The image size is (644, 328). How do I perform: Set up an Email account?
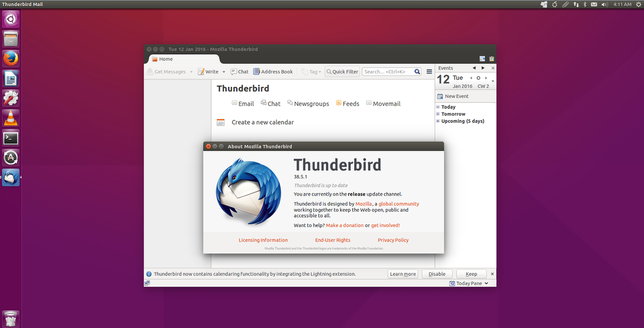pos(243,103)
